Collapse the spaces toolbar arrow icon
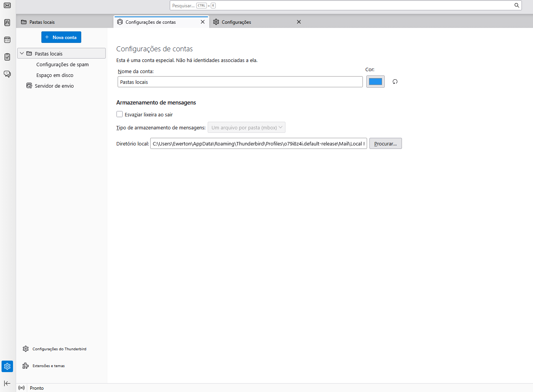 [x=7, y=383]
